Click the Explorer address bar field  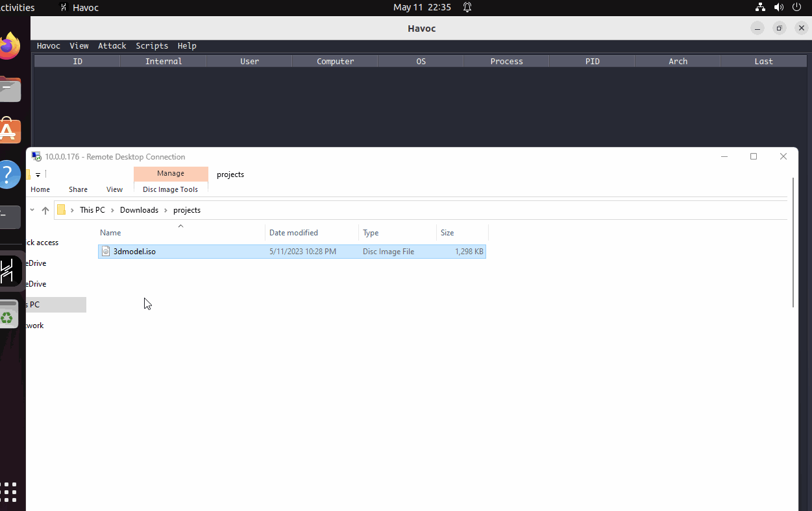421,210
